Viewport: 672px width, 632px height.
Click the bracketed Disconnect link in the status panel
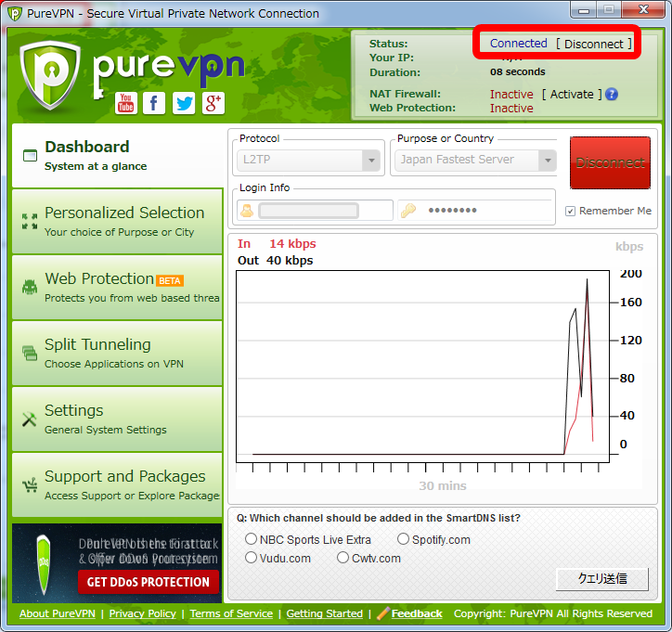pos(594,45)
